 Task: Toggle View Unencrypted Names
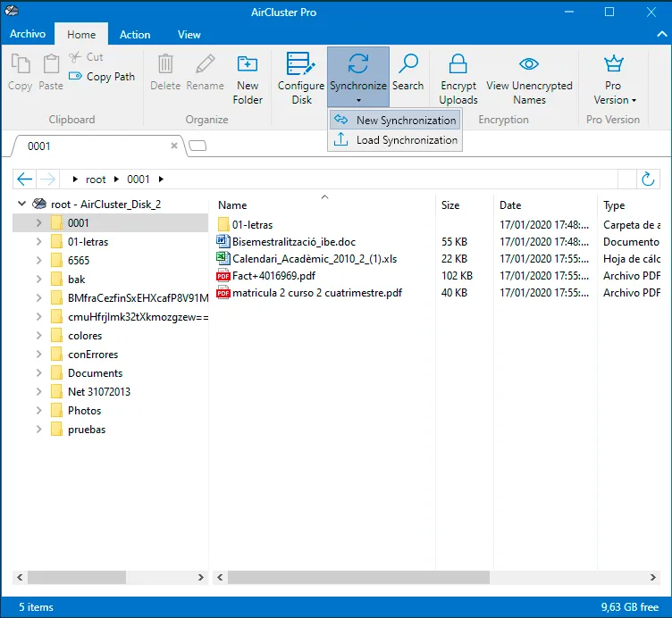coord(529,79)
